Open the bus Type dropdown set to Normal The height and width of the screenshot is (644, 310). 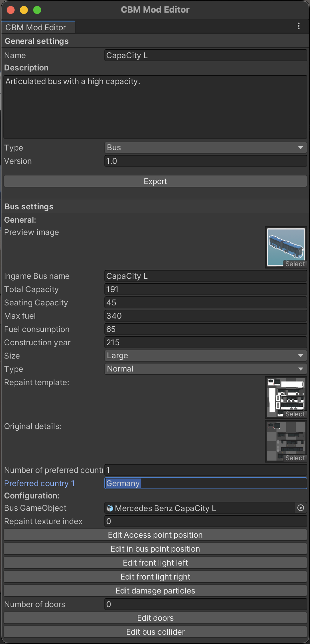[206, 369]
